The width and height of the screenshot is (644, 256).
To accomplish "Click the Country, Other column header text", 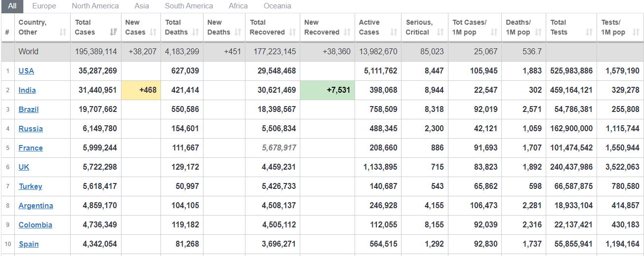I will coord(33,27).
